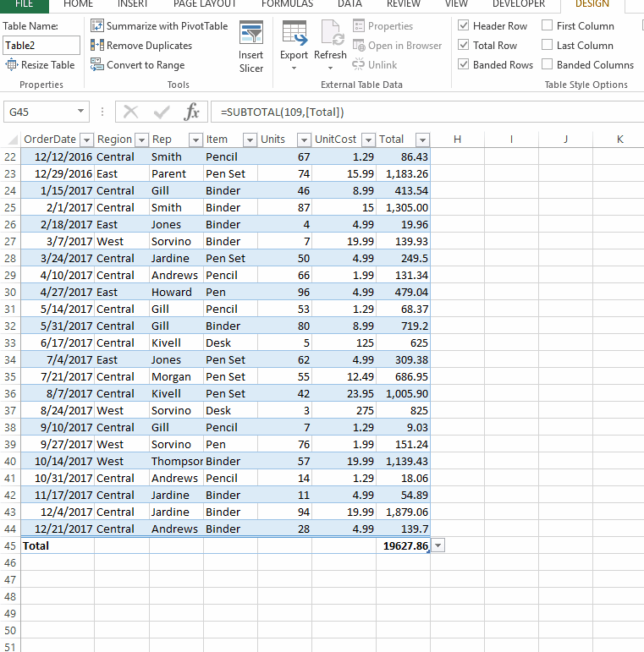Open the Item column filter dropdown

[250, 140]
